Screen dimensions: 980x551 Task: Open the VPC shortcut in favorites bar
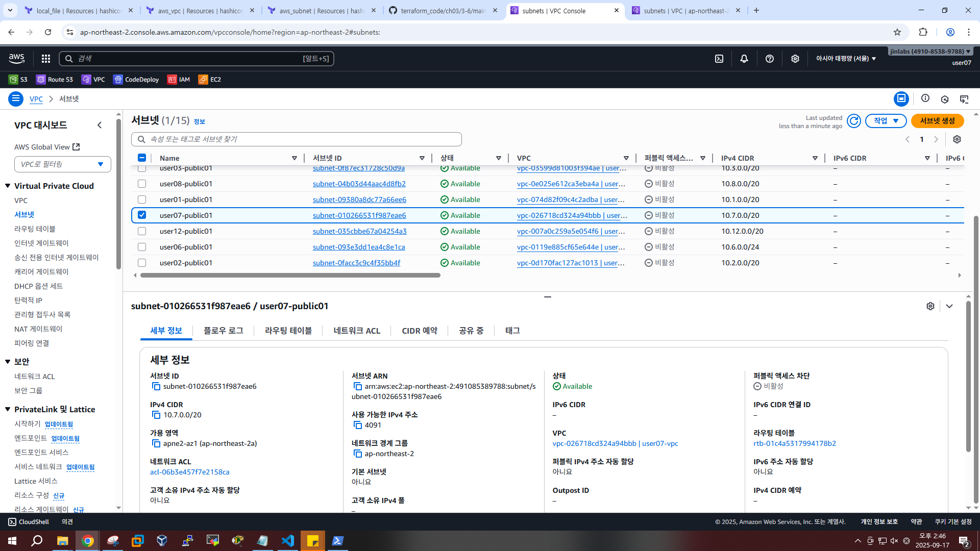(93, 80)
